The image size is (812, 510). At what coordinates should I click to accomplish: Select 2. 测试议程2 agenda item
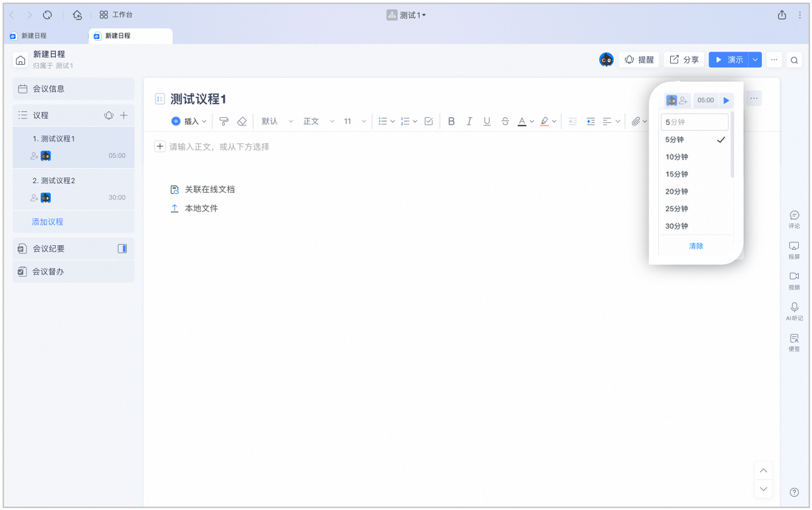click(73, 189)
